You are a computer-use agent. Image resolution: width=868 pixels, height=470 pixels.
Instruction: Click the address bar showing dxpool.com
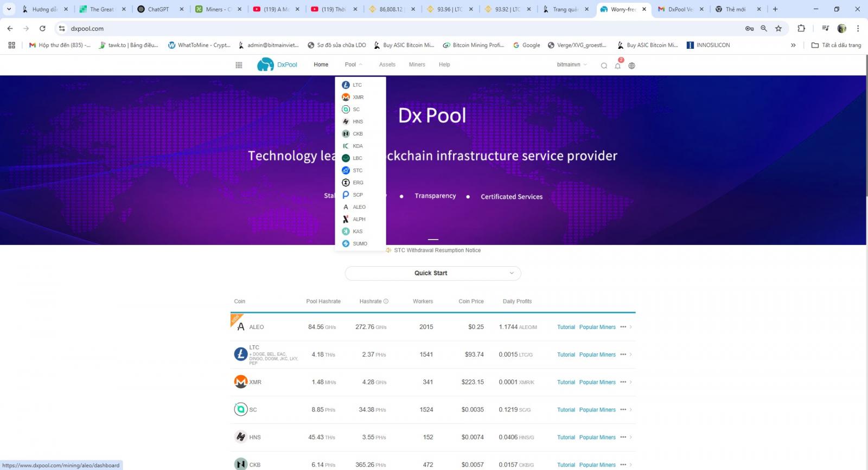401,28
